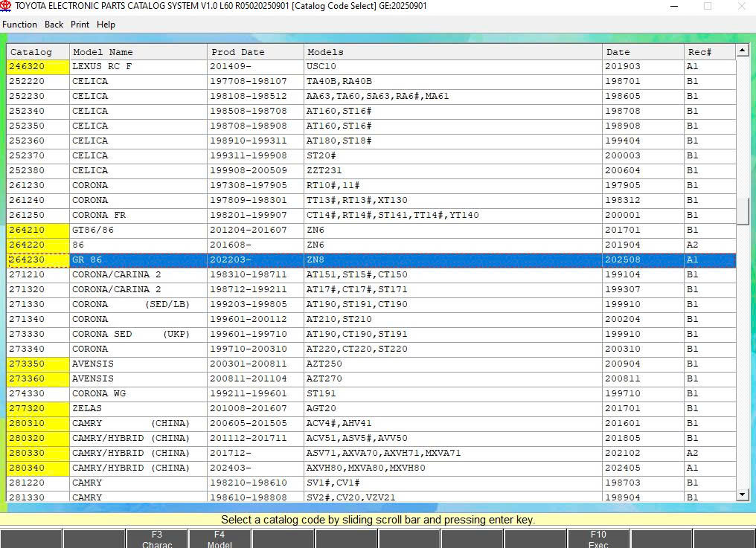The width and height of the screenshot is (756, 548).
Task: Click the Catalog column header
Action: click(37, 52)
